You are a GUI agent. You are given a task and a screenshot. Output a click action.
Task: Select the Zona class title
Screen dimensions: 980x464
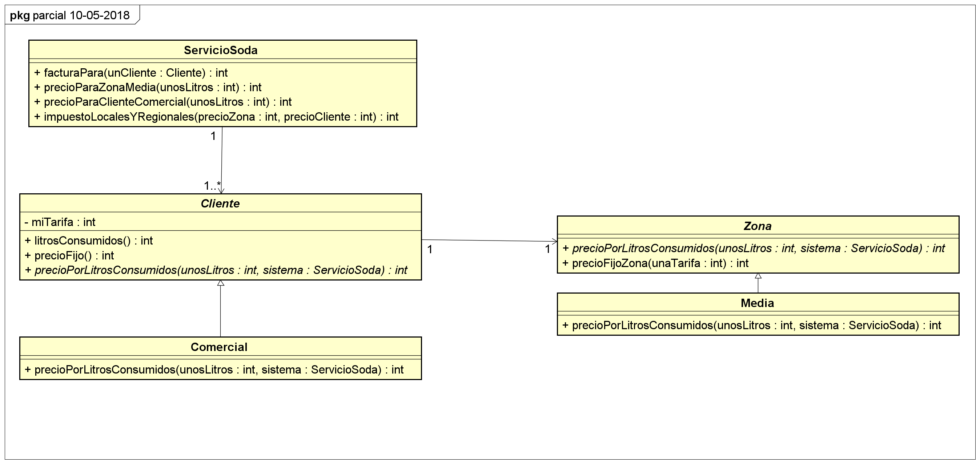point(758,226)
